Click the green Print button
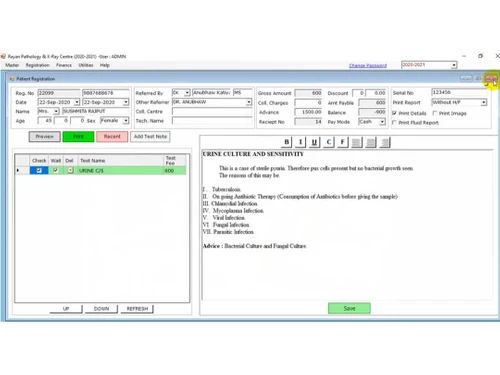Image resolution: width=500 pixels, height=375 pixels. click(x=78, y=137)
